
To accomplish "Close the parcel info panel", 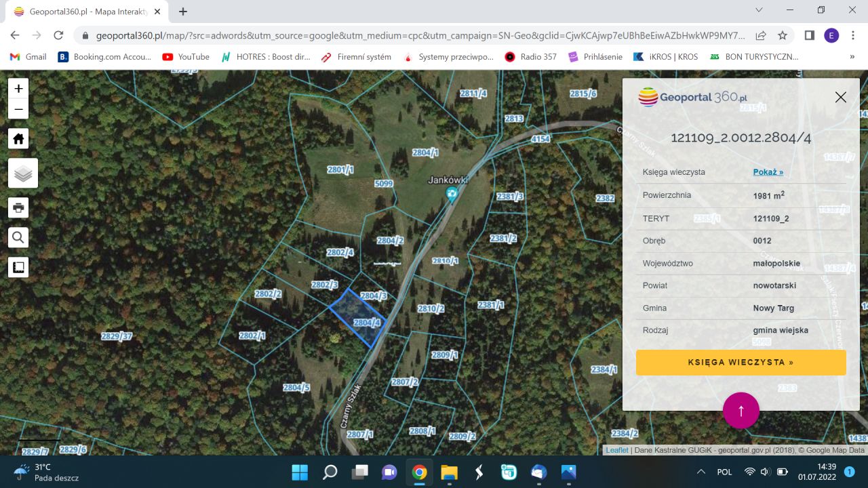I will [x=841, y=97].
